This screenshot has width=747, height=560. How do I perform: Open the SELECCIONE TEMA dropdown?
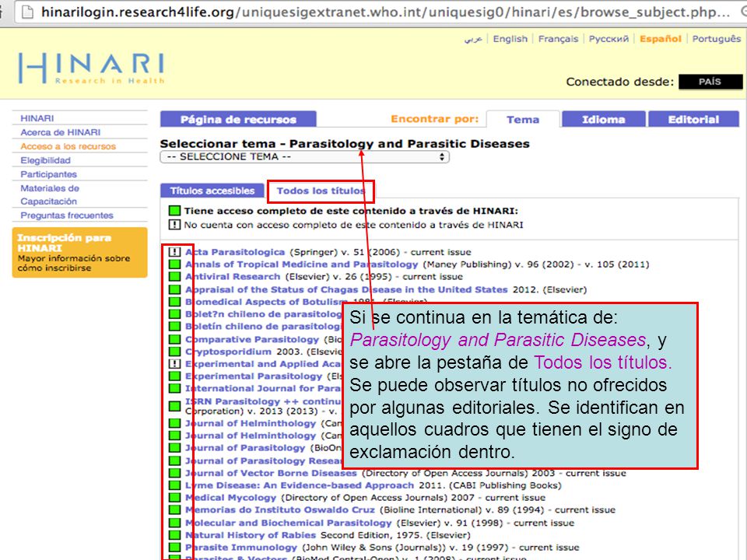point(304,156)
